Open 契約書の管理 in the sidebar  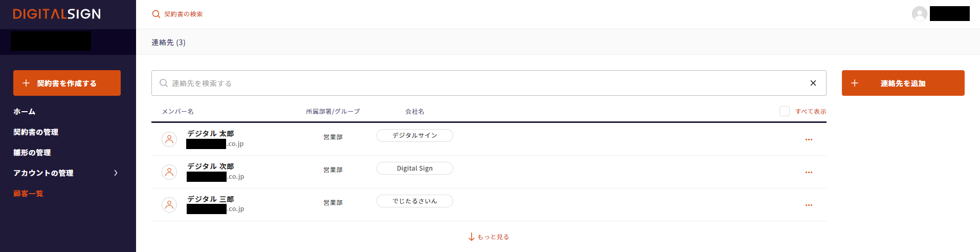[x=36, y=132]
